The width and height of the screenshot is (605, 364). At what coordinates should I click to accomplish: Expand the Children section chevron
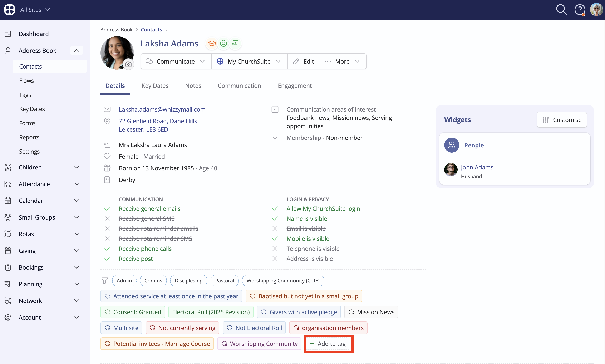click(x=77, y=167)
